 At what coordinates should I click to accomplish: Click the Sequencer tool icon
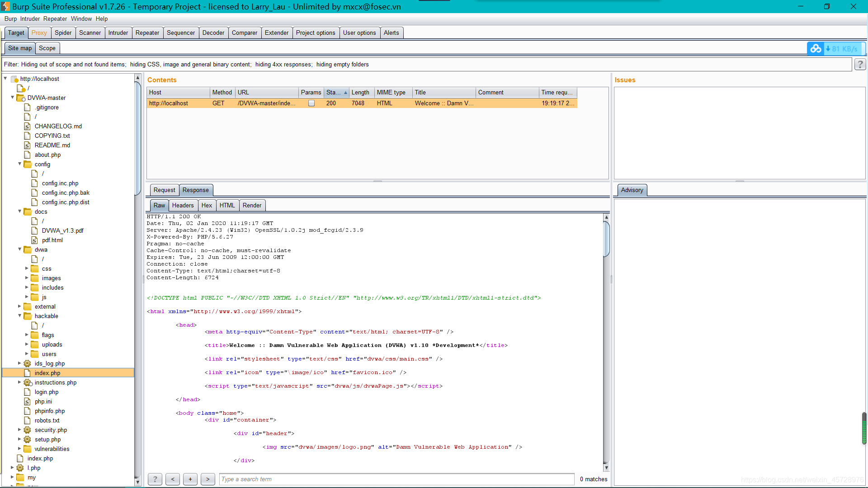click(181, 33)
